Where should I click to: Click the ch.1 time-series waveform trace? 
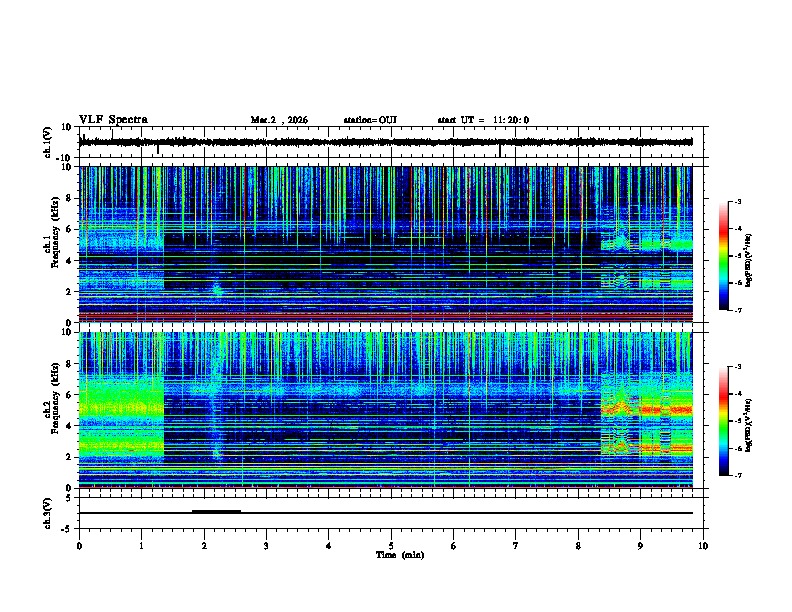click(386, 142)
